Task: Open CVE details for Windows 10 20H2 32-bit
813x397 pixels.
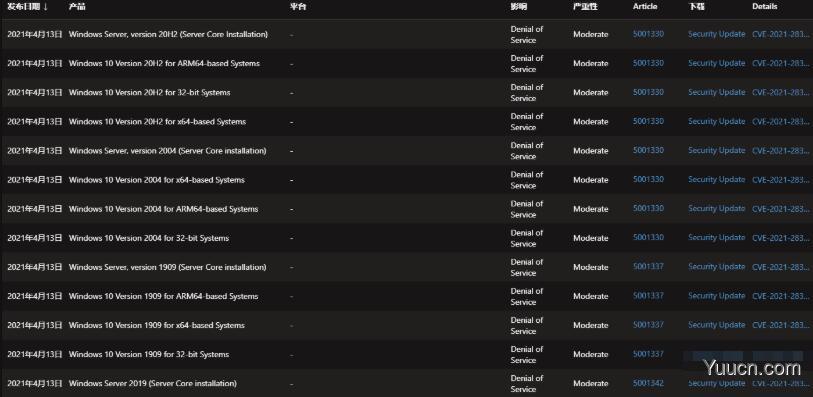Action: 780,92
